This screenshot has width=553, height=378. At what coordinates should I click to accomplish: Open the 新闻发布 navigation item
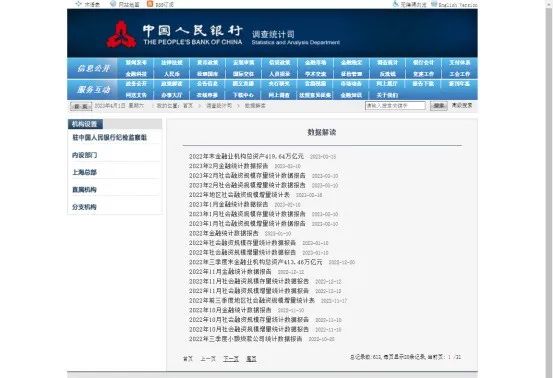[x=136, y=63]
